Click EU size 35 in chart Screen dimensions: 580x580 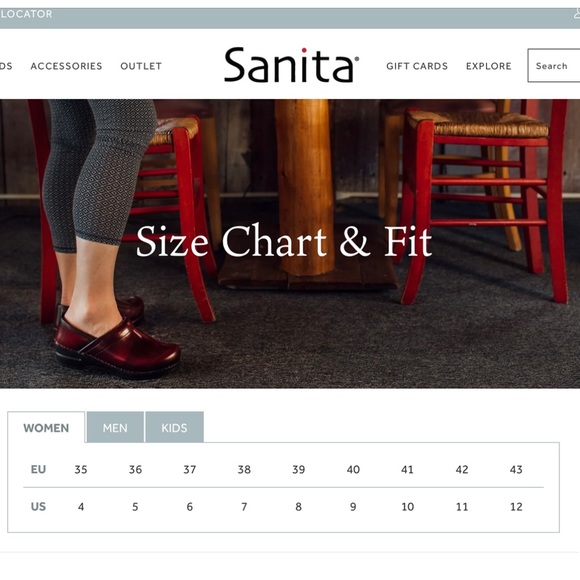81,469
